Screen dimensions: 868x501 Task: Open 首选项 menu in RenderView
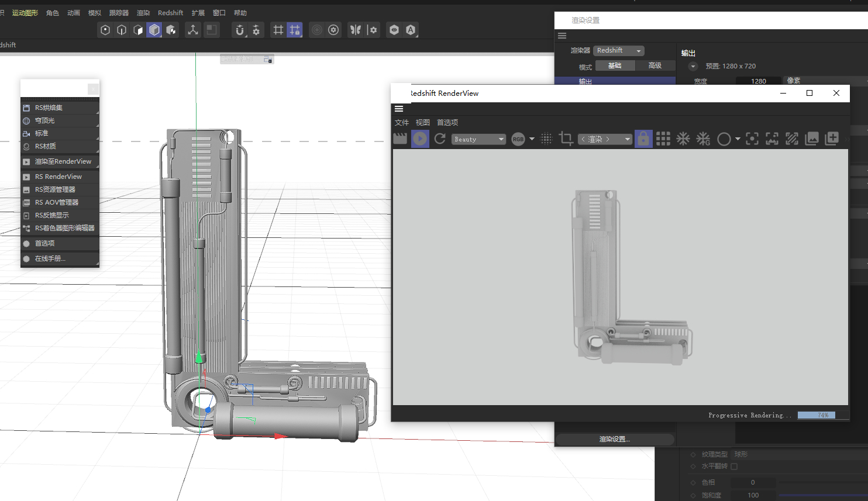point(447,122)
